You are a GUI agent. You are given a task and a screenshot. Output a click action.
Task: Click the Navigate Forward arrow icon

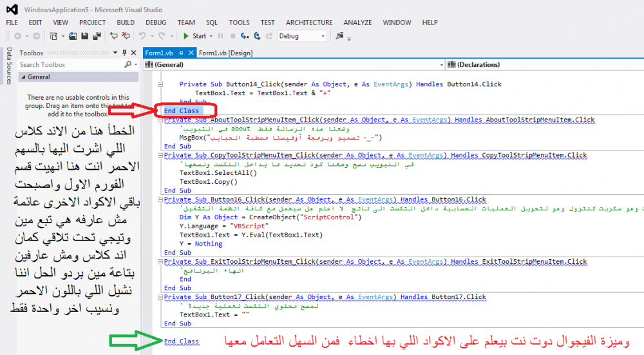click(x=37, y=36)
